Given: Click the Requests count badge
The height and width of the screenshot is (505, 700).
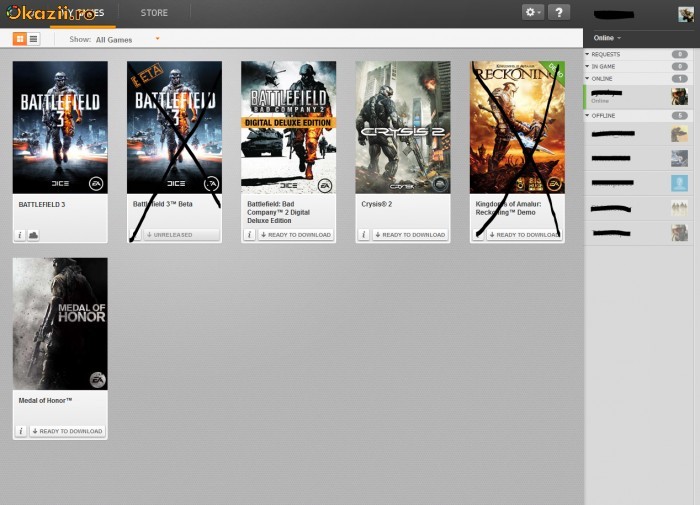Looking at the screenshot, I should point(679,54).
